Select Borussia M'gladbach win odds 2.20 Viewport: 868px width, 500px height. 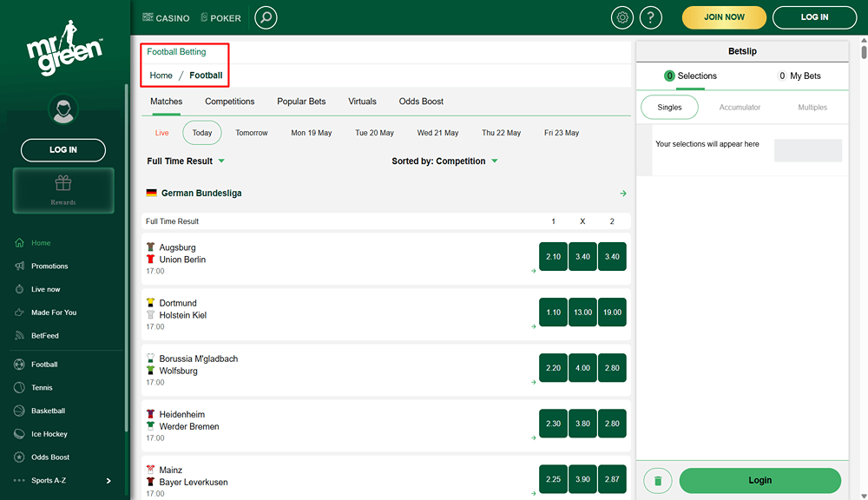click(554, 368)
